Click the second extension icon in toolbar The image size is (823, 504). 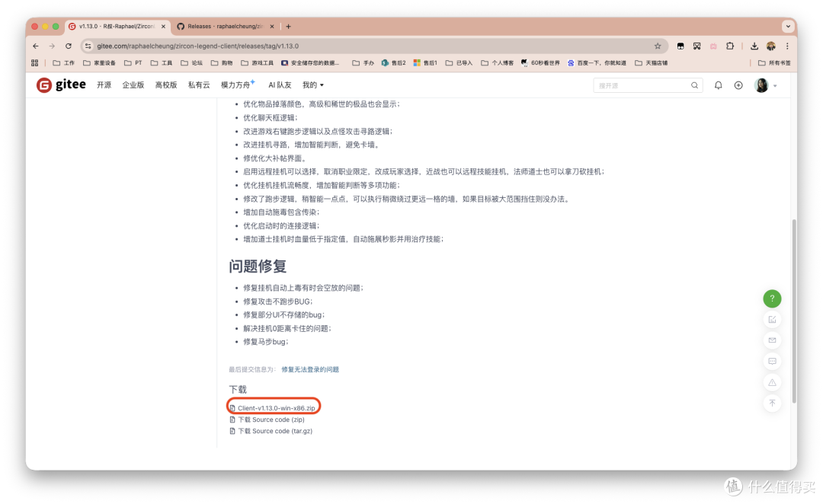pyautogui.click(x=697, y=46)
